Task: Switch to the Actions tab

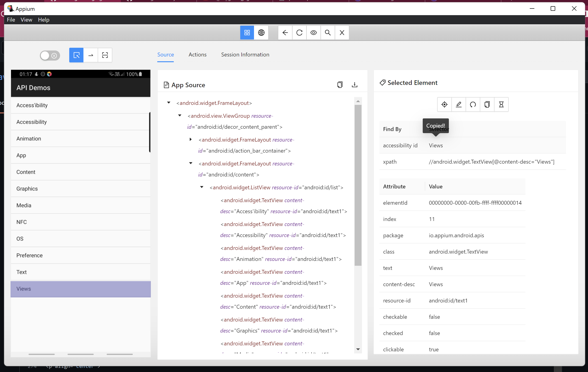Action: point(197,55)
